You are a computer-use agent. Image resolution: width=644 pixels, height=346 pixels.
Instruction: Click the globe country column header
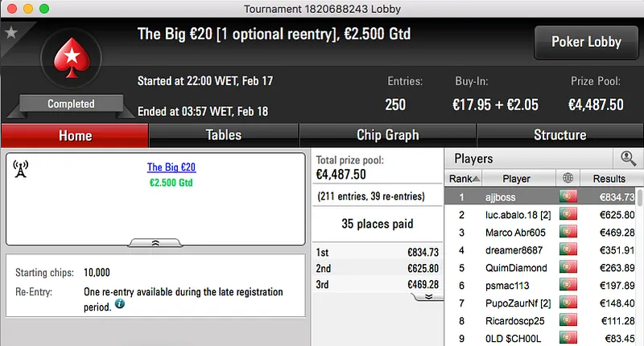pyautogui.click(x=569, y=178)
